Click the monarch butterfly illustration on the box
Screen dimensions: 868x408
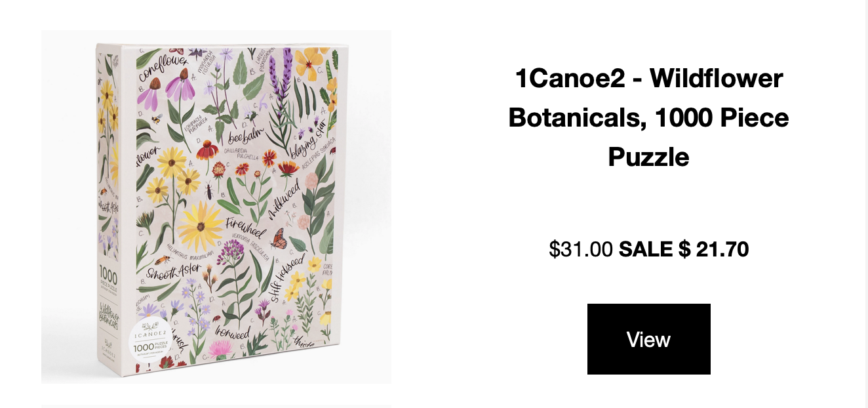279,239
